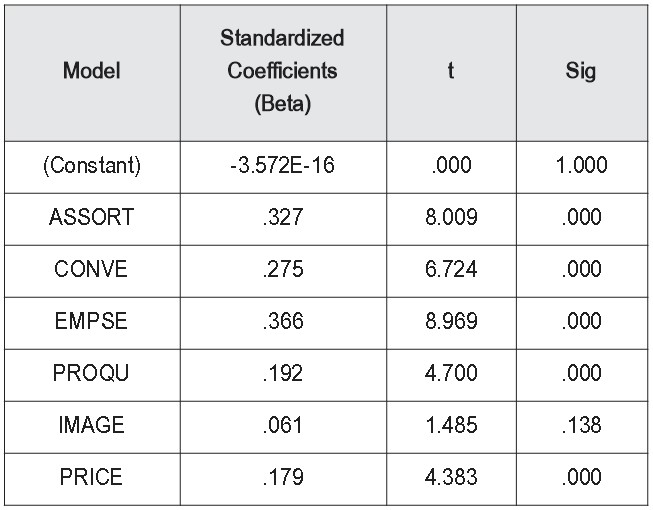The image size is (653, 510).
Task: Click EMPSE t value 8.969
Action: coord(451,321)
